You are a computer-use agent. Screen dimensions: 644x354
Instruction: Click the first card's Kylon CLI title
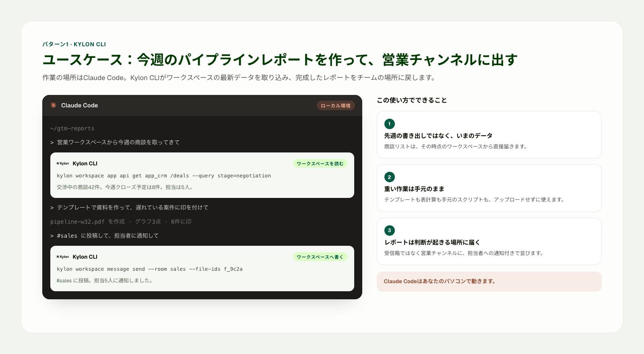pos(85,164)
